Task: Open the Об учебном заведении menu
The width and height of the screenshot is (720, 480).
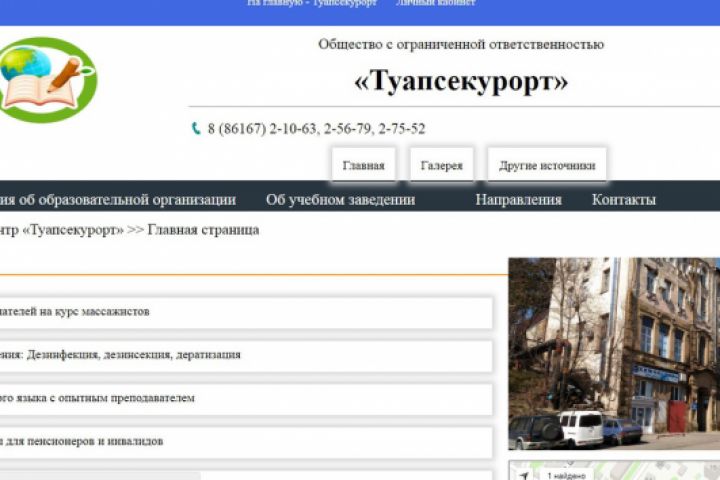Action: (340, 200)
